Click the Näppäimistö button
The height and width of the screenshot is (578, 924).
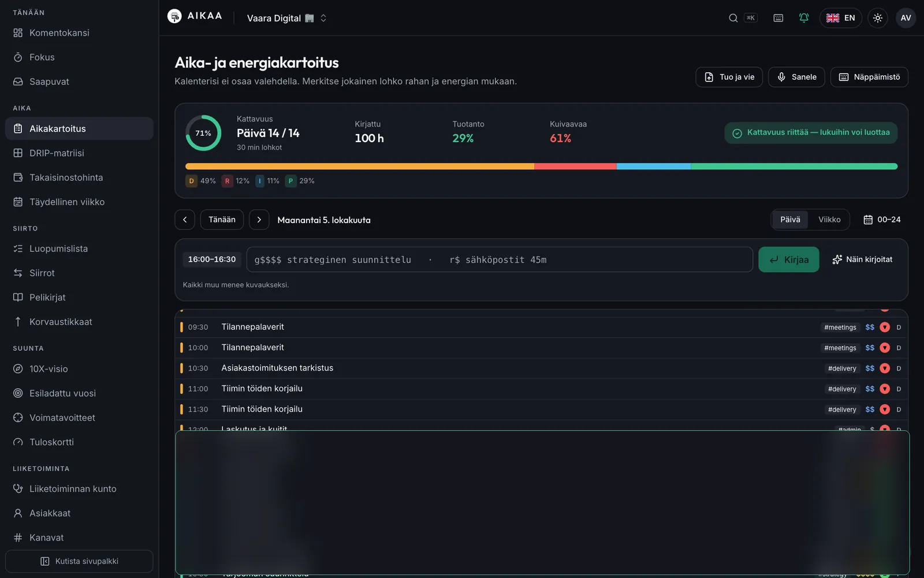coord(869,77)
